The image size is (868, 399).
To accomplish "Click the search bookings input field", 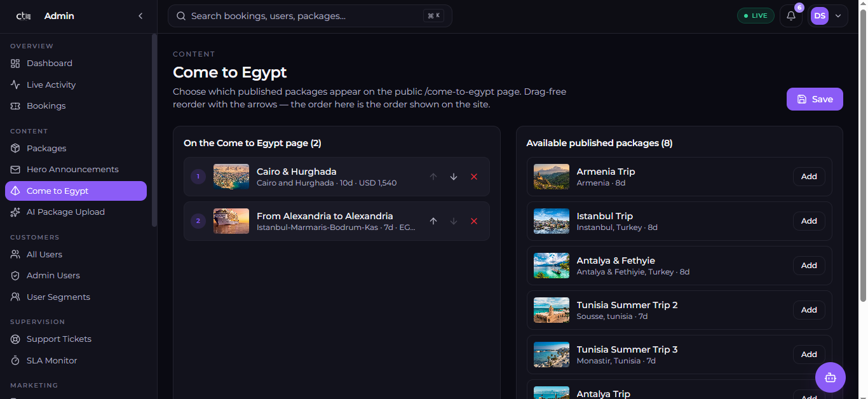I will tap(310, 16).
